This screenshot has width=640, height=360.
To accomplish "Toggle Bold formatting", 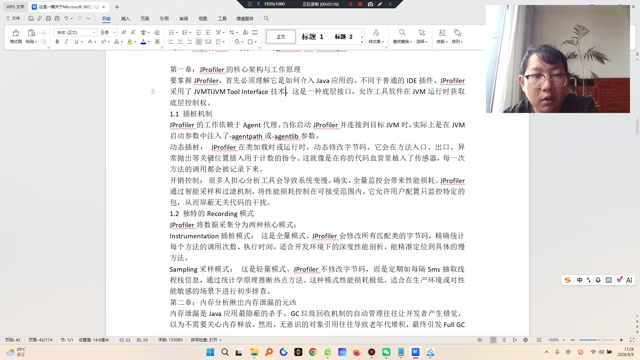I will pos(57,42).
